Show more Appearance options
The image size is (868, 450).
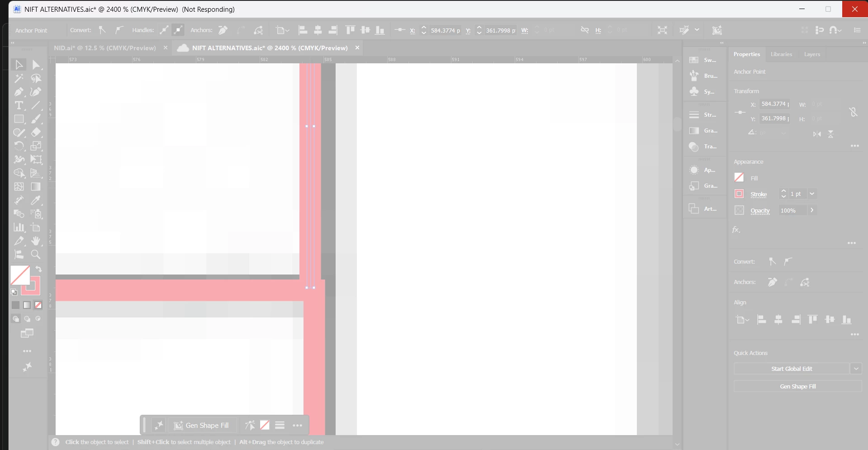[x=852, y=243]
